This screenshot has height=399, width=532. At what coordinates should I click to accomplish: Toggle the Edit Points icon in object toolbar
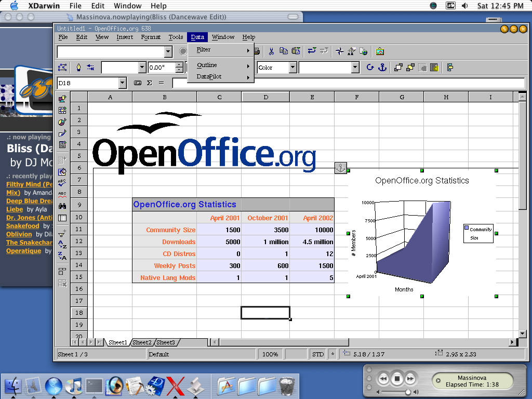tap(63, 67)
